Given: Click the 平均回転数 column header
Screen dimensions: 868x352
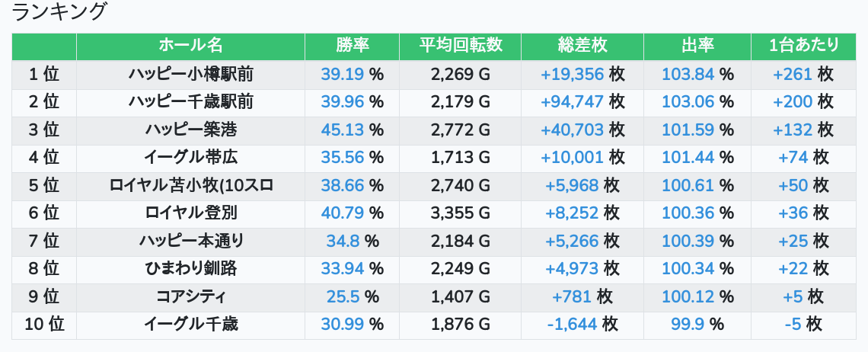Looking at the screenshot, I should [x=460, y=46].
